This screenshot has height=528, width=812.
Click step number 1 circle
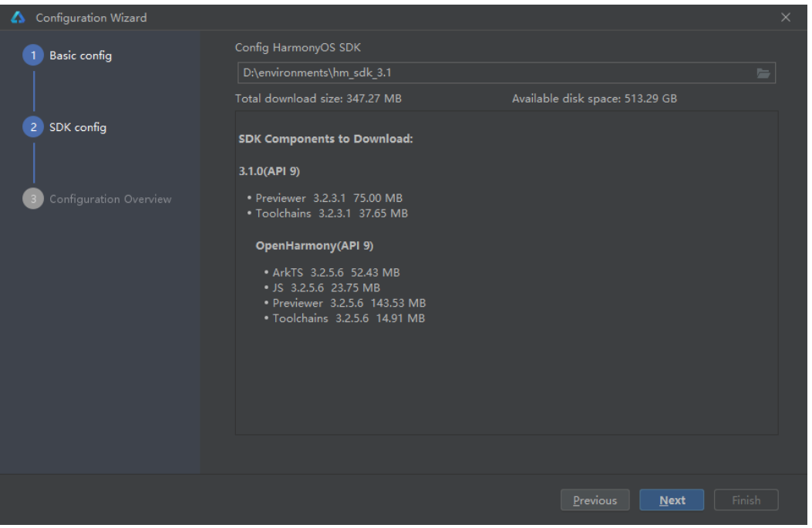click(x=33, y=55)
